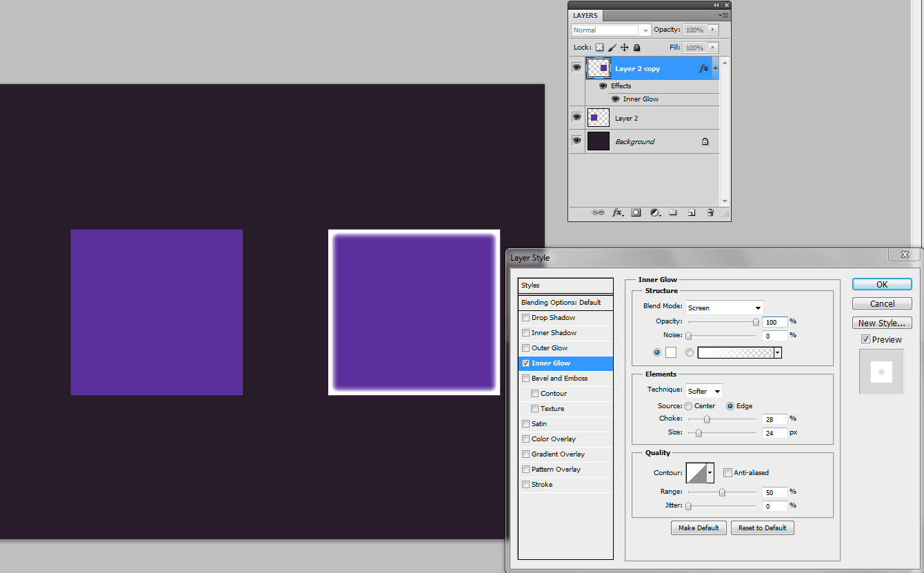Hide the Layer 2 copy layer

[x=576, y=68]
